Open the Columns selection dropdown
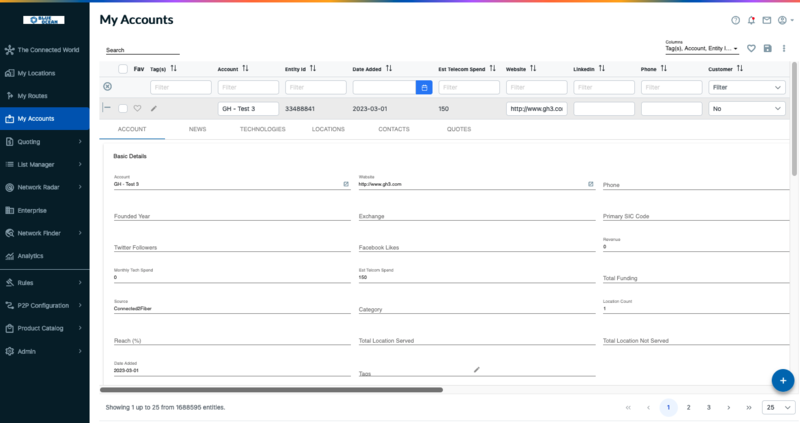Image resolution: width=800 pixels, height=423 pixels. [702, 48]
